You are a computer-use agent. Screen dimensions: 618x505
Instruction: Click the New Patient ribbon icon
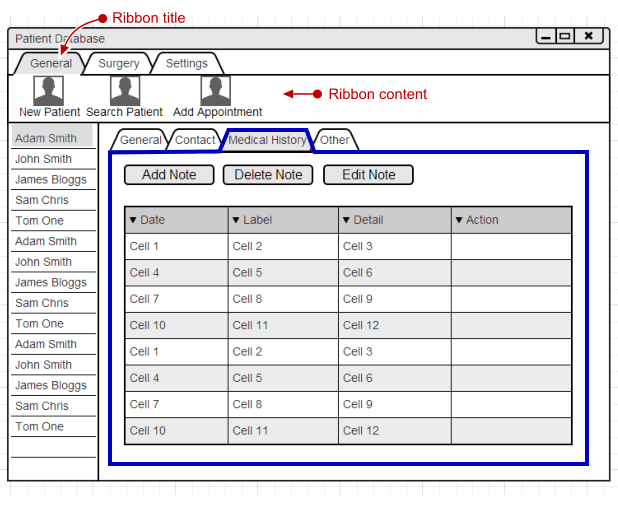point(48,91)
